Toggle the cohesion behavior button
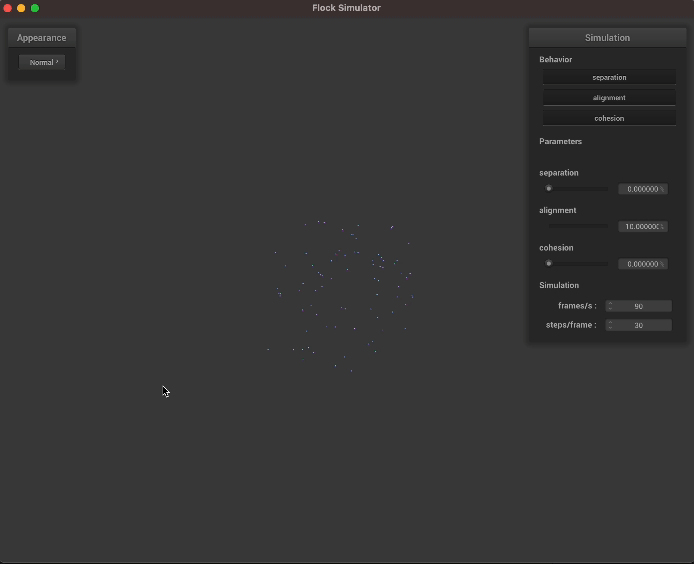 pos(609,118)
